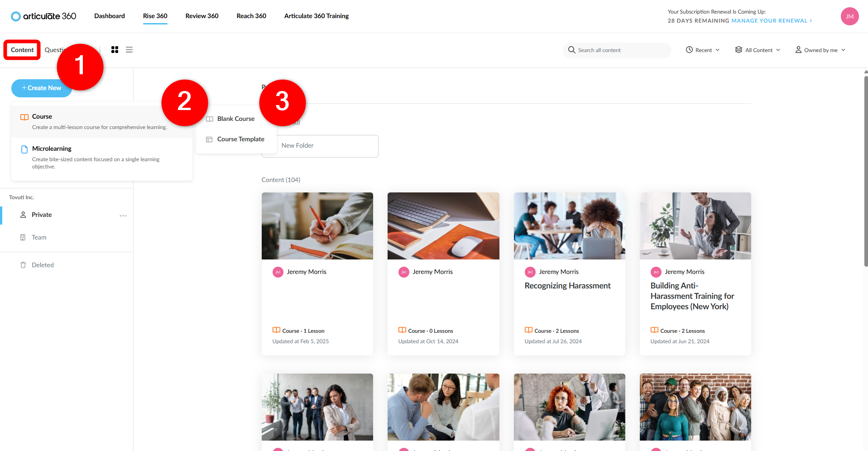Open the Owned by me dropdown
868x451 pixels.
tap(820, 50)
